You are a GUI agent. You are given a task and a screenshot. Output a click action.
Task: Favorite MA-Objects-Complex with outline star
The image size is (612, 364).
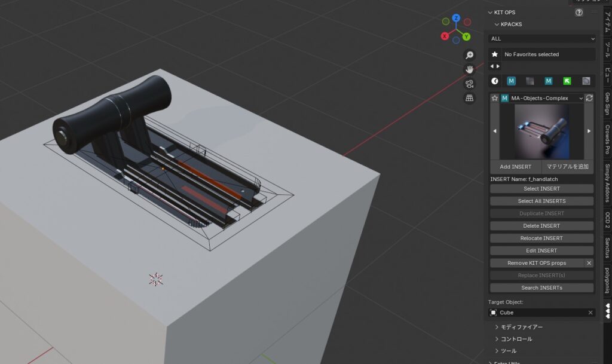tap(494, 98)
